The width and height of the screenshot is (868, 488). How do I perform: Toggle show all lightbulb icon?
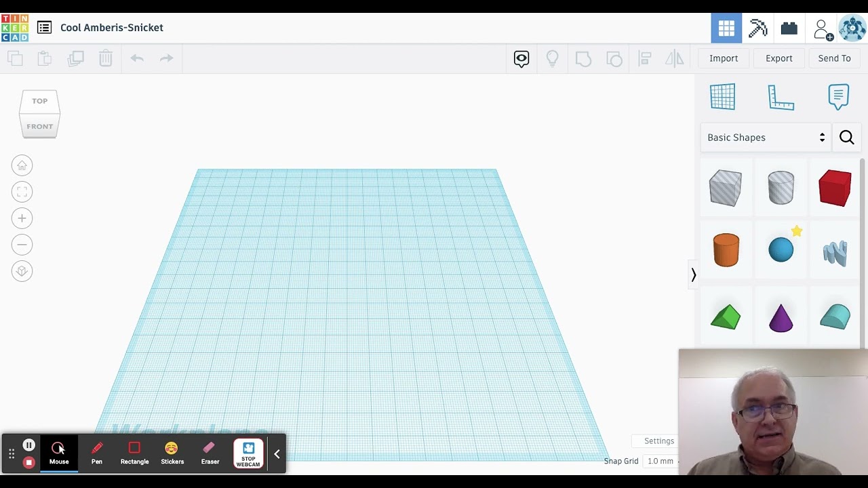(x=552, y=59)
